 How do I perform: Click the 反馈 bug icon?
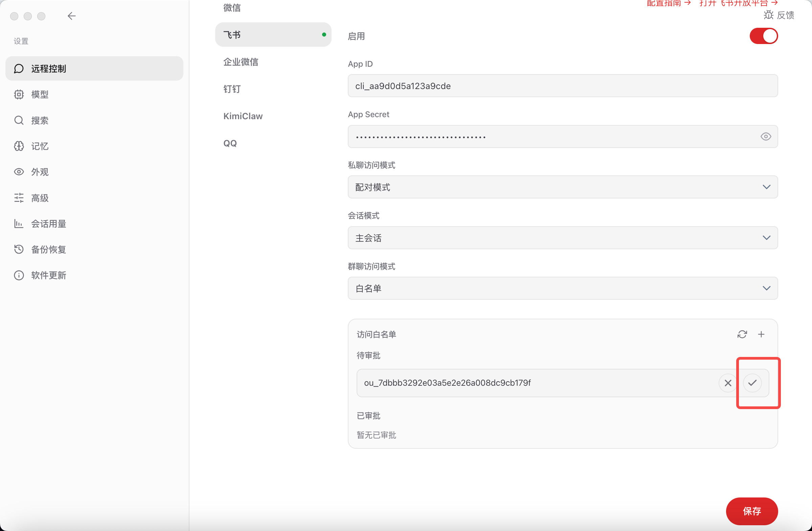point(768,15)
